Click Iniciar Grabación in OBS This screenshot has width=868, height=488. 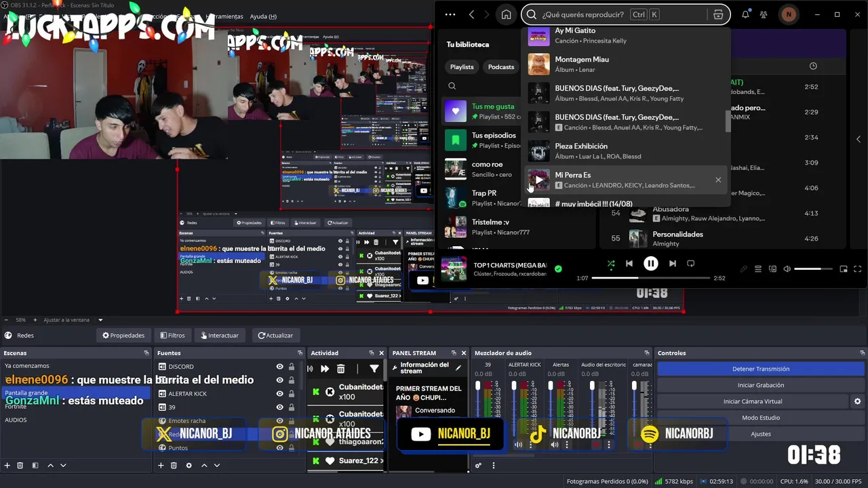tap(760, 385)
